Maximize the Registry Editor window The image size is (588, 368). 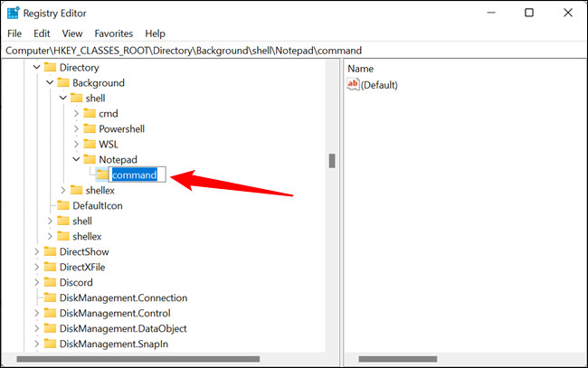point(529,13)
